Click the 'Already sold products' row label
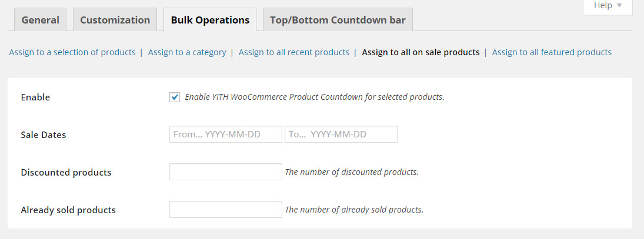This screenshot has height=239, width=644. point(68,210)
